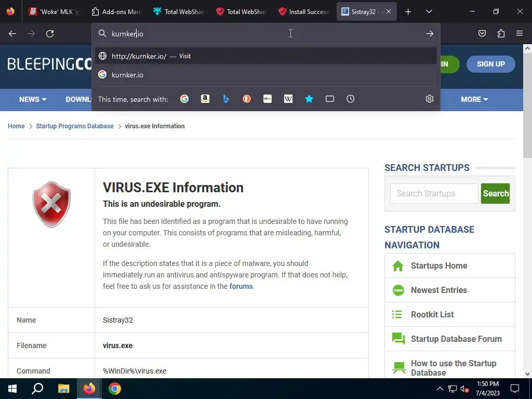Select the http://kurnker.io/ Visit suggestion
The height and width of the screenshot is (399, 532).
(x=265, y=56)
